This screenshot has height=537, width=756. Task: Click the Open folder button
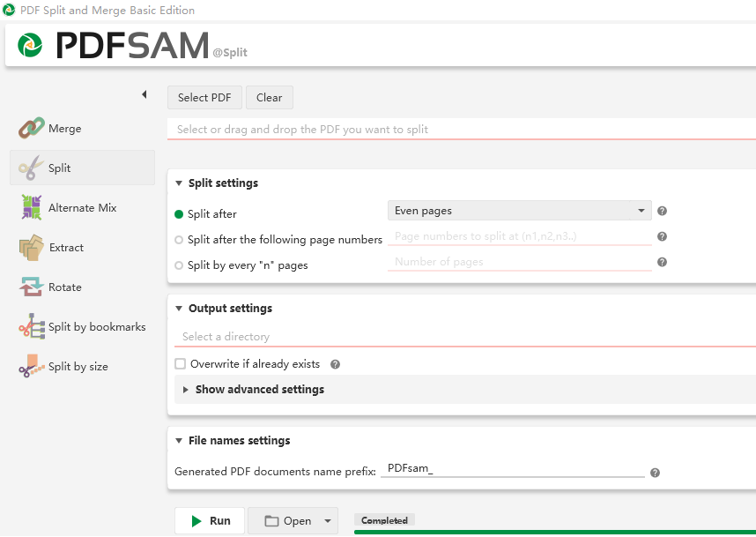click(x=287, y=521)
